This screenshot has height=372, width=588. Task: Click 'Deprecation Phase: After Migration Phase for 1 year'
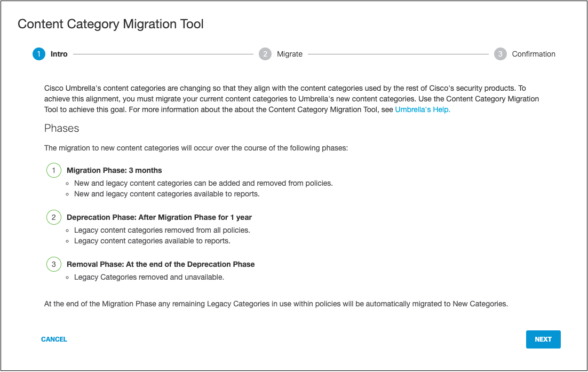pyautogui.click(x=160, y=217)
